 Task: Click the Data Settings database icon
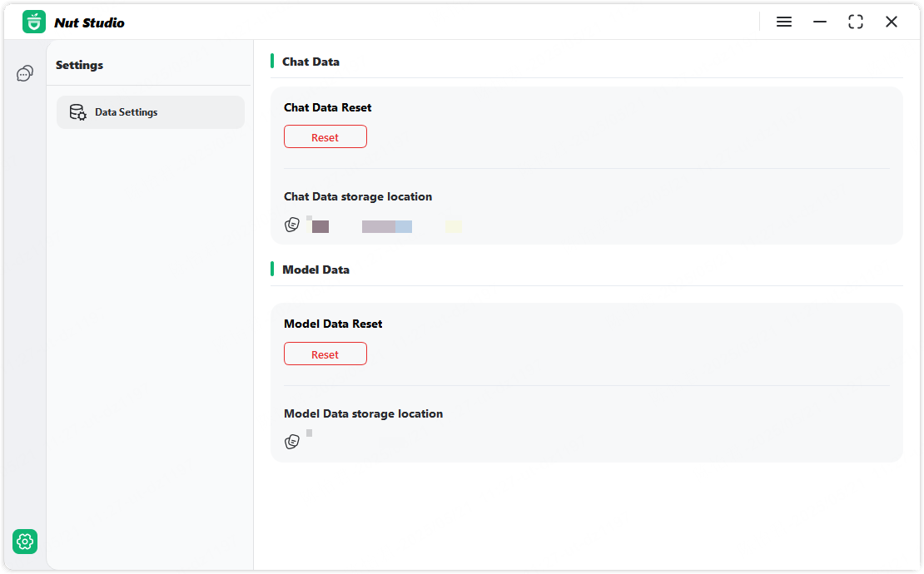[77, 111]
